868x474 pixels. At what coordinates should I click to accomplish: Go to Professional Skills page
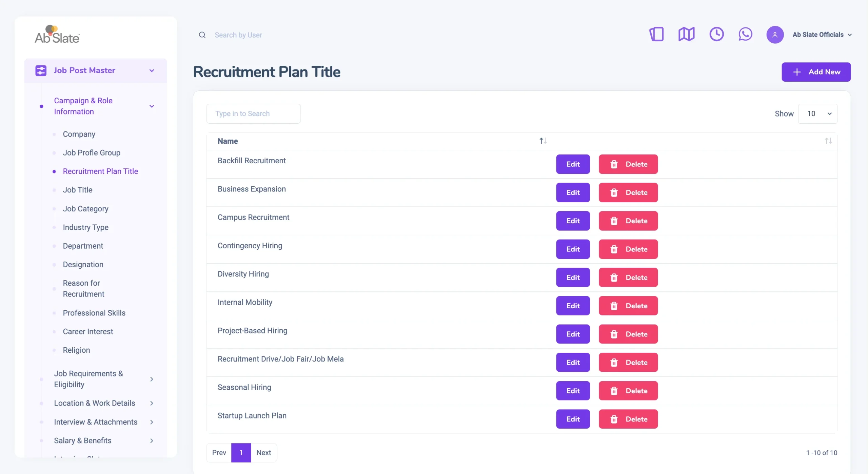coord(94,313)
